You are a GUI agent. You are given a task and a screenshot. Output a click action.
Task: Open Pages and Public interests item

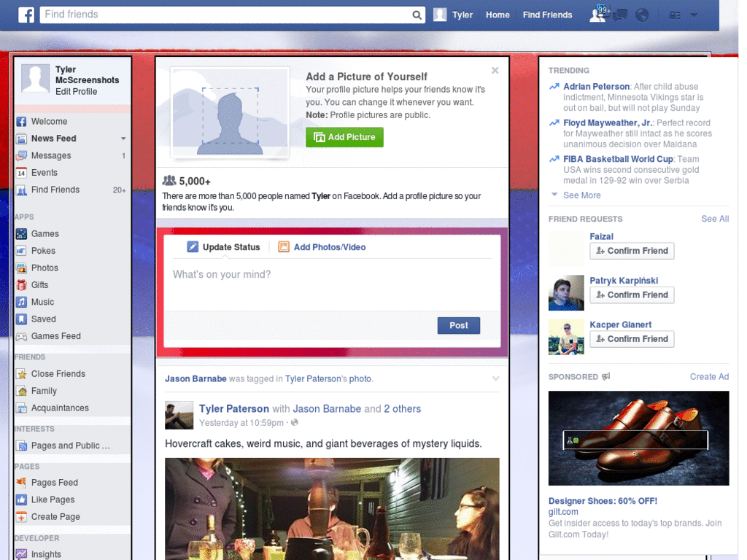[71, 446]
